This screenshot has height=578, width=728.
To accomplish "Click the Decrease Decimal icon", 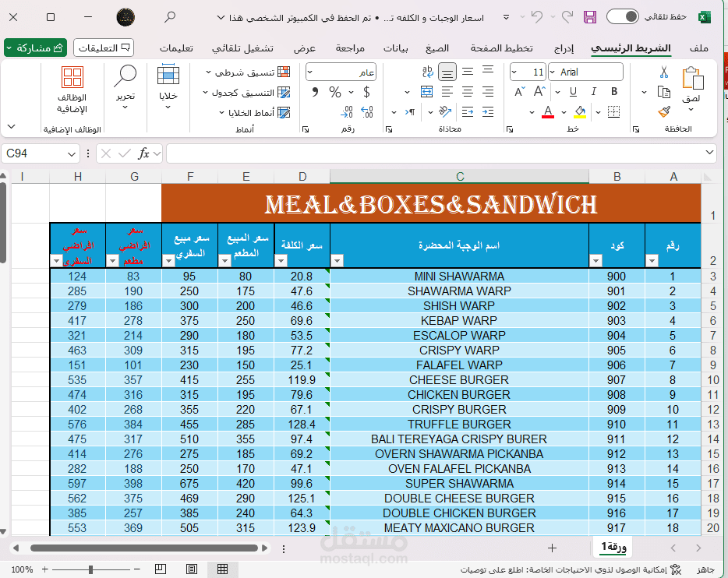I will [x=346, y=112].
